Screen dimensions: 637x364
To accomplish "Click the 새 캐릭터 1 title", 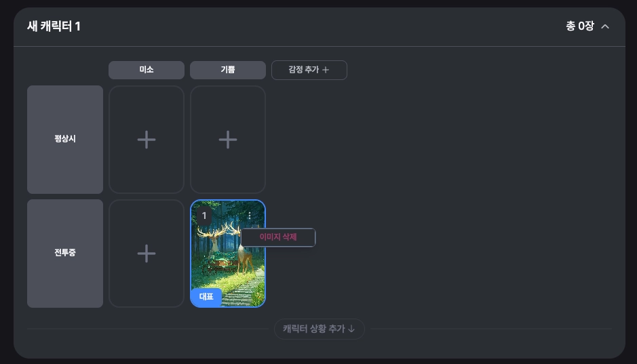I will (54, 26).
